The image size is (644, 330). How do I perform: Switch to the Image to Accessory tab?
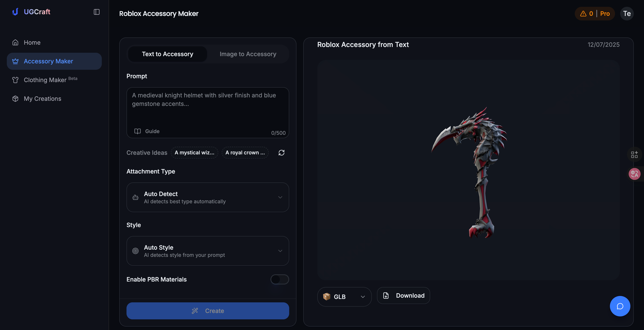coord(248,54)
